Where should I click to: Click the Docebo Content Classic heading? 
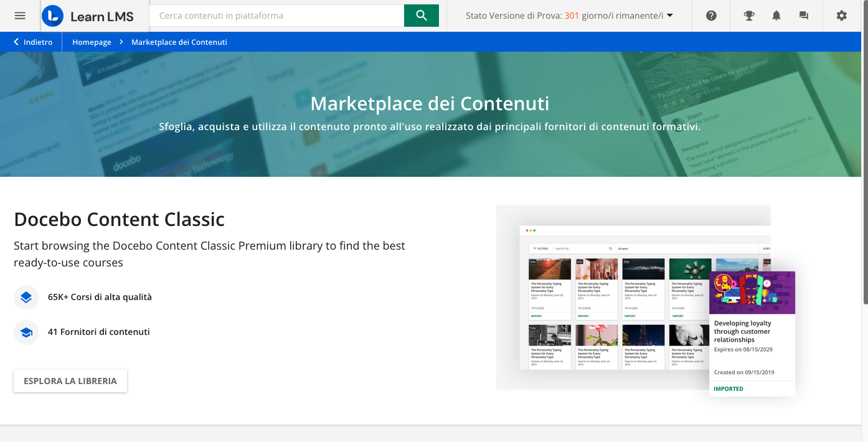coord(119,219)
